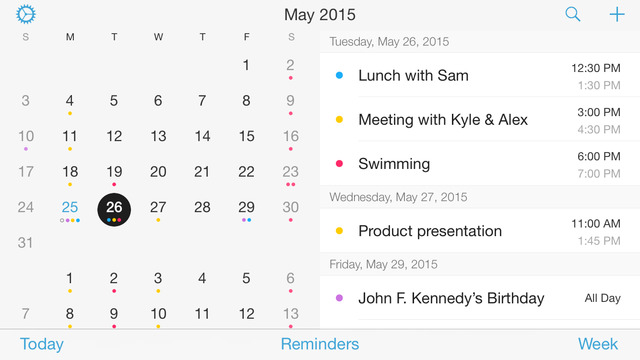The image size is (640, 360).
Task: Open settings with the gear icon
Action: tap(26, 14)
